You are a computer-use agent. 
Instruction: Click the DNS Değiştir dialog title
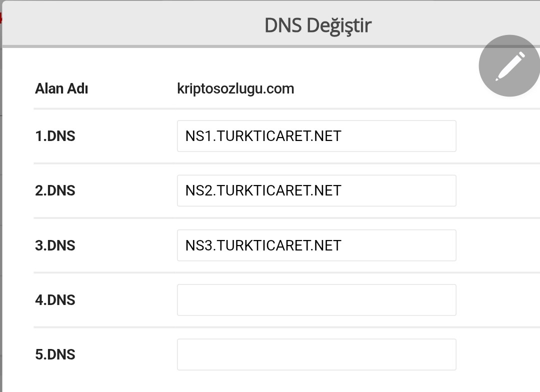(x=318, y=25)
